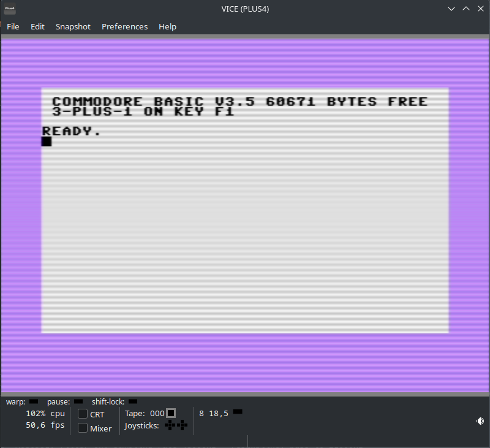This screenshot has height=448, width=490.
Task: Enable the CRT checkbox
Action: coord(83,414)
